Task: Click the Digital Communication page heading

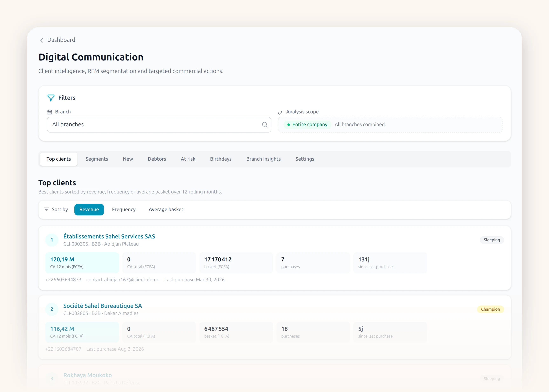Action: point(91,57)
